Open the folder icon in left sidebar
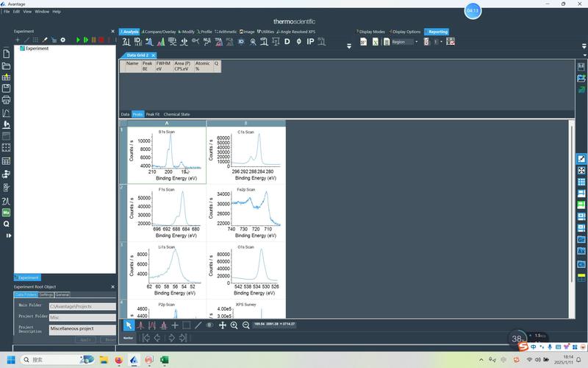The width and height of the screenshot is (588, 368). [x=6, y=66]
